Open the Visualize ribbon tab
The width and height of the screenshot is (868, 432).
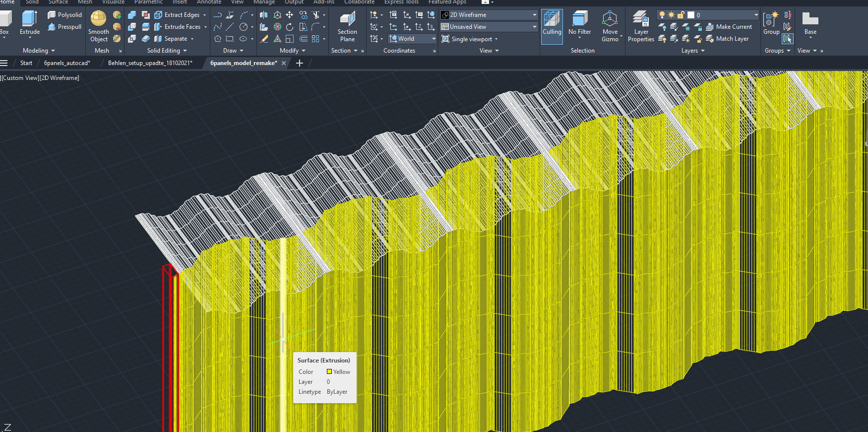[113, 2]
